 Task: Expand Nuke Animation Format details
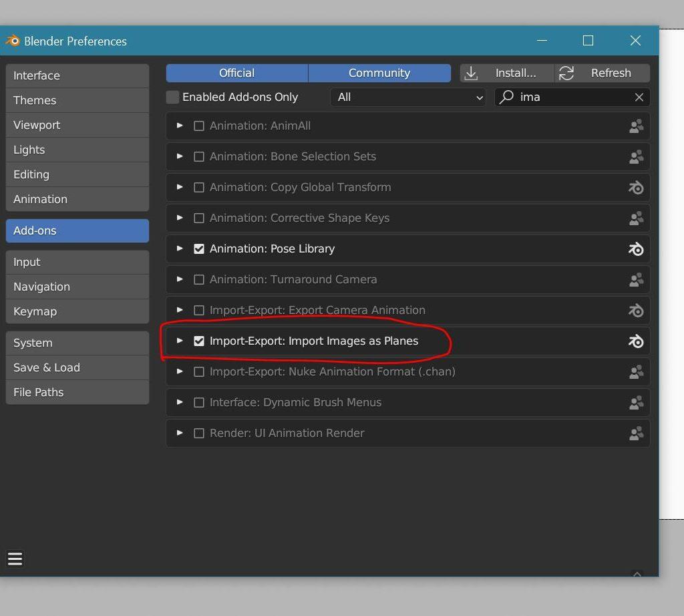pos(180,371)
